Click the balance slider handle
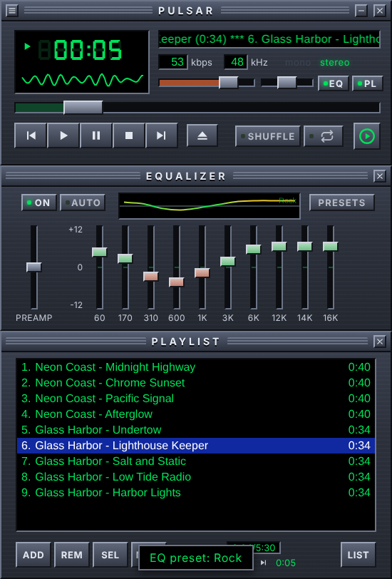392x579 pixels. point(287,83)
